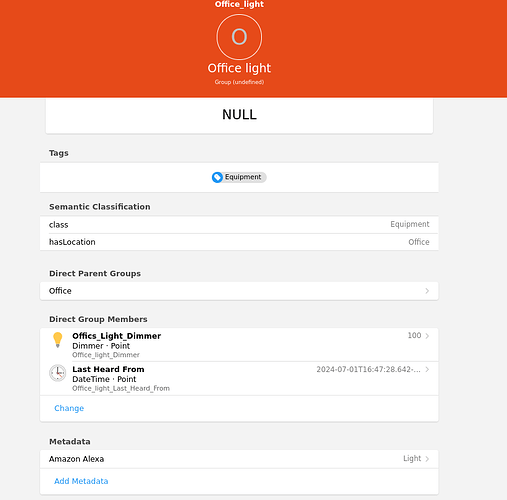Click the clock icon for Last Heard From

pyautogui.click(x=58, y=373)
